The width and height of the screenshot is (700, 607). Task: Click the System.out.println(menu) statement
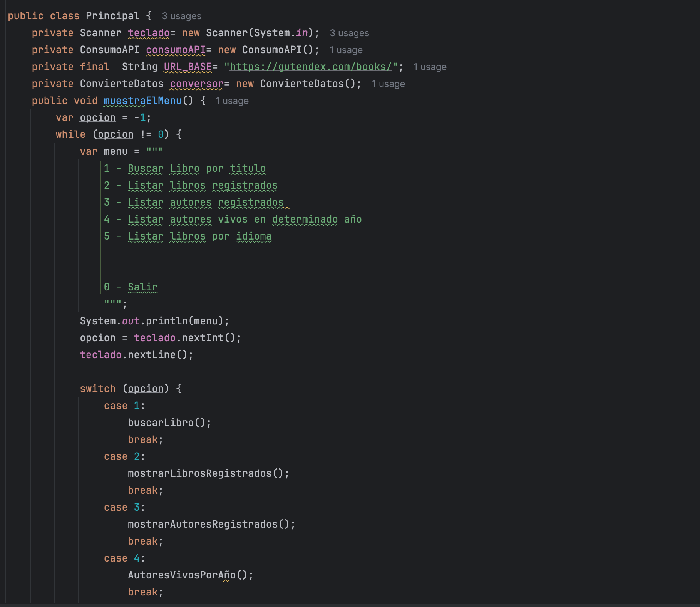click(x=154, y=321)
